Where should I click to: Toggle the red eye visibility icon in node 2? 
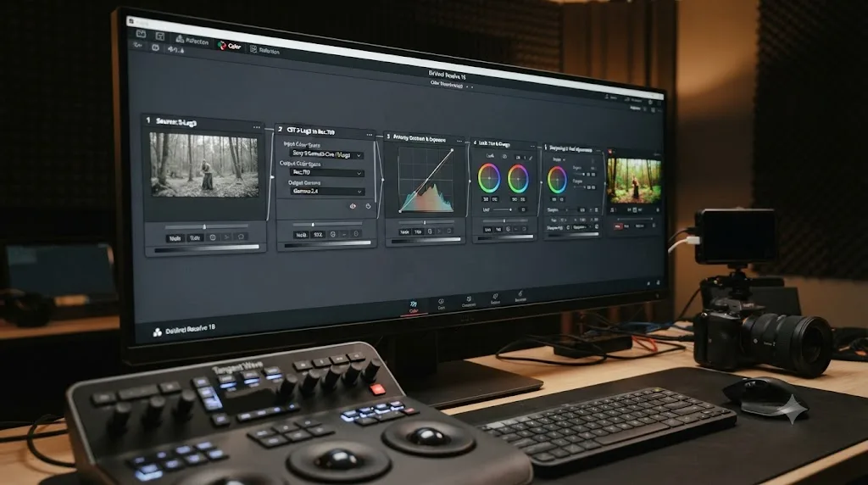coord(353,206)
